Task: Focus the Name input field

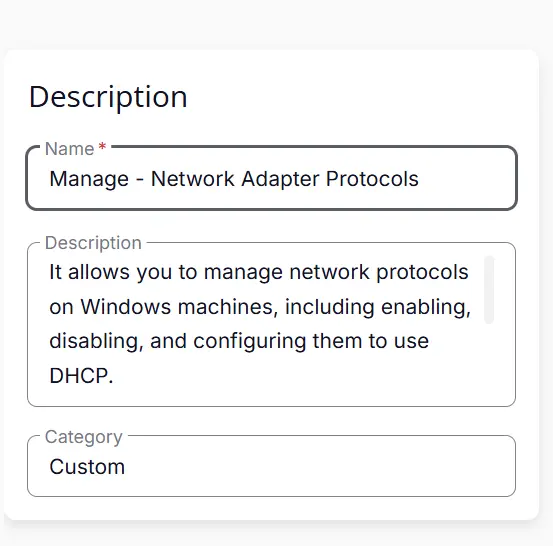Action: (271, 178)
